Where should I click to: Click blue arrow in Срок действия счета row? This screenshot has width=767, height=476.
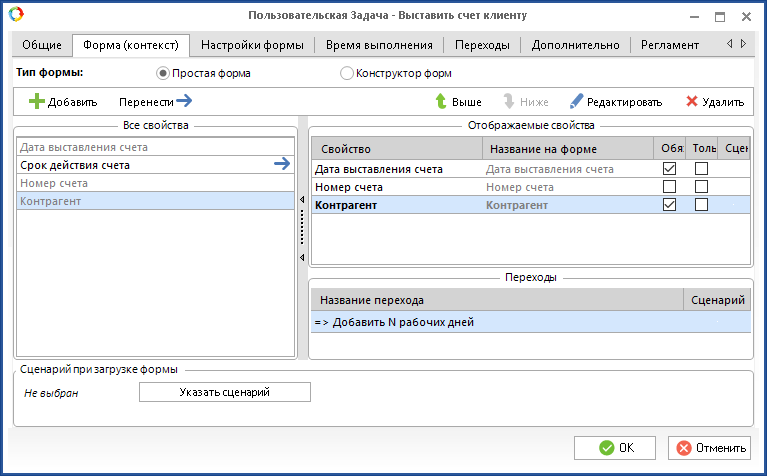tap(282, 165)
